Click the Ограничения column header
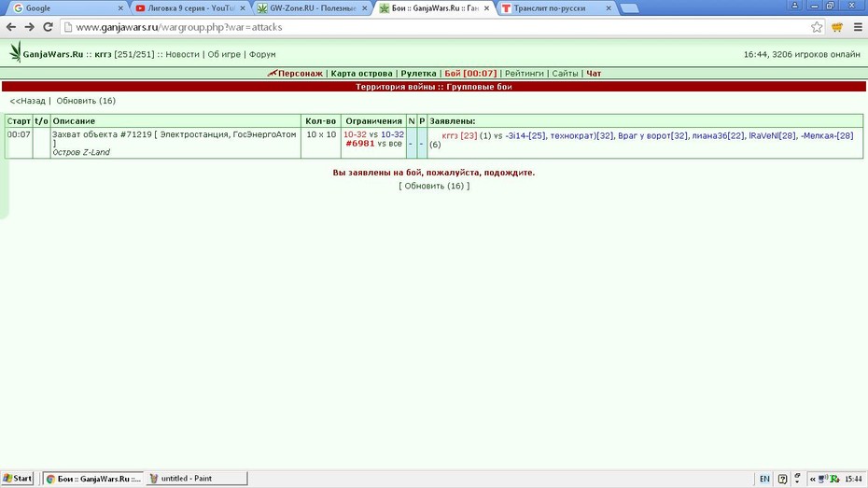 [x=373, y=121]
